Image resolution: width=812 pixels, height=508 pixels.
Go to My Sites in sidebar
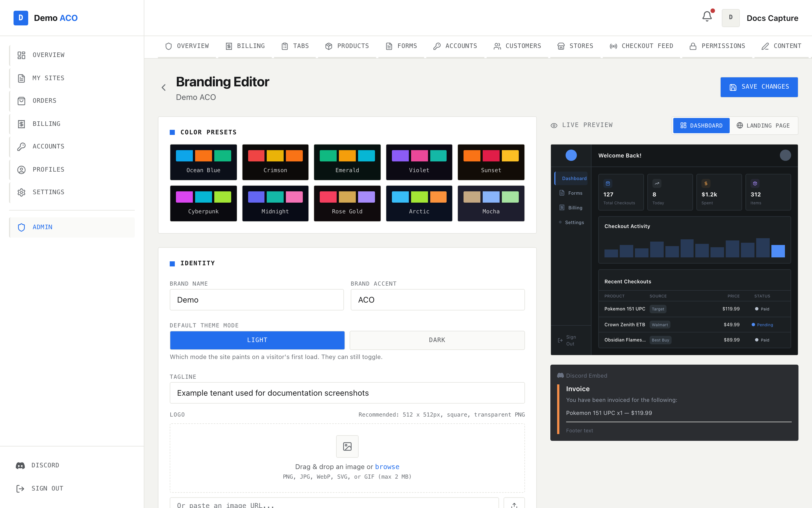click(72, 78)
